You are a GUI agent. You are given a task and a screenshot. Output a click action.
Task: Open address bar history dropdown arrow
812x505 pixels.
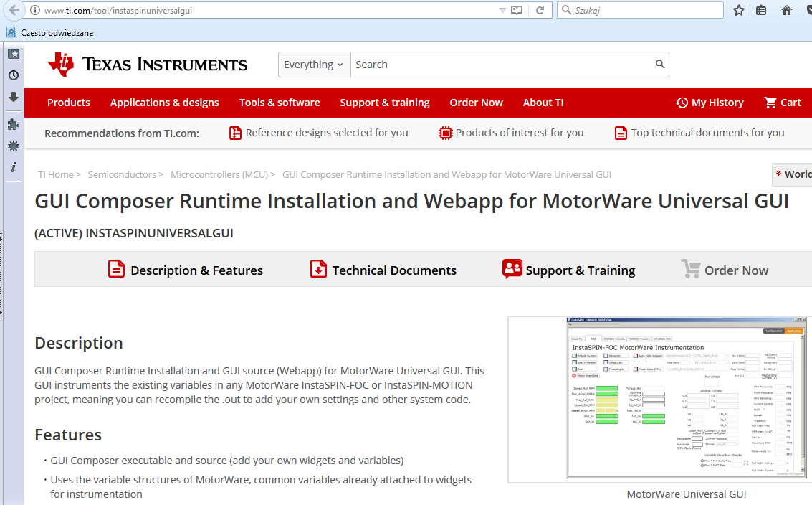(x=502, y=10)
